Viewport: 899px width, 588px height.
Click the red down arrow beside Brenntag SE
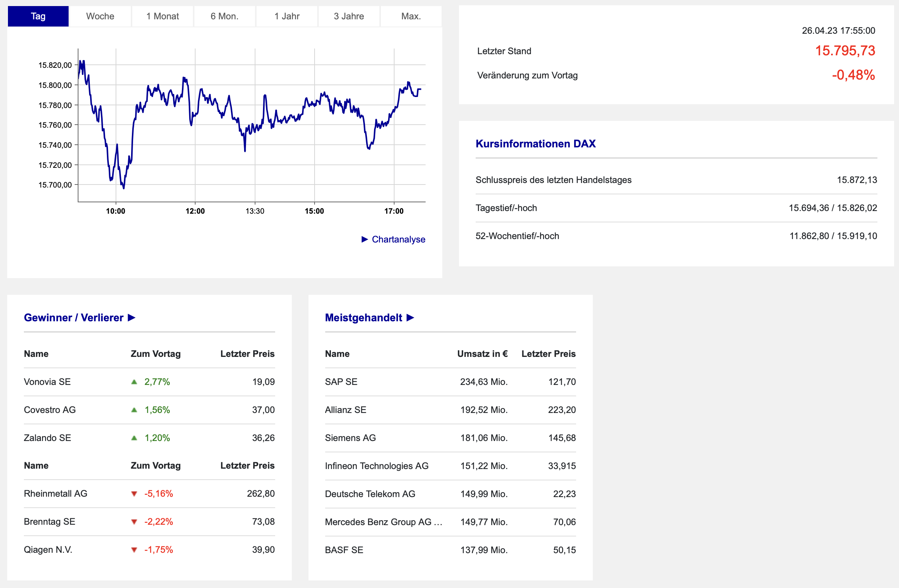tap(134, 522)
